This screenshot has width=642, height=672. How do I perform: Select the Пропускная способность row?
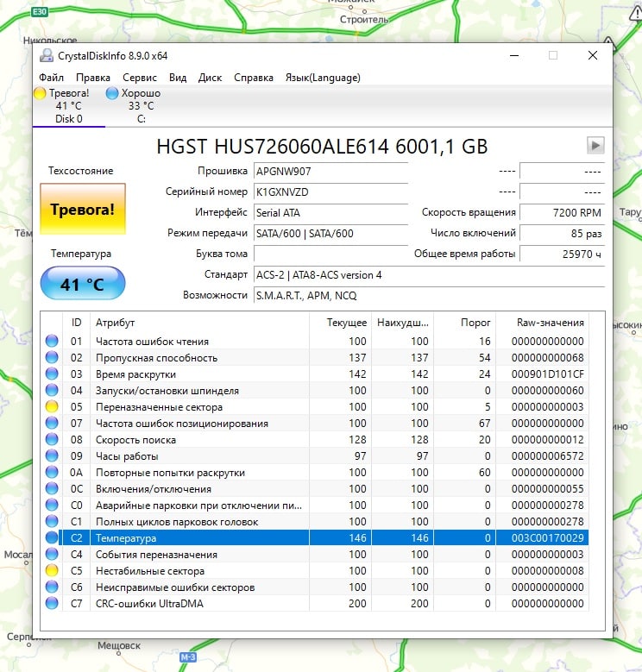click(x=315, y=357)
